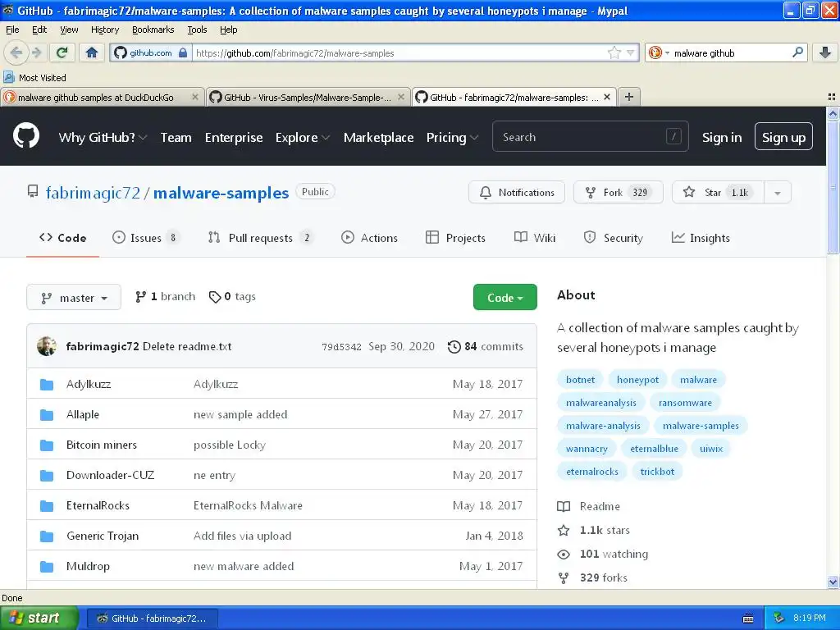Click the Downloader-CUZ folder icon
The image size is (840, 630).
[47, 475]
